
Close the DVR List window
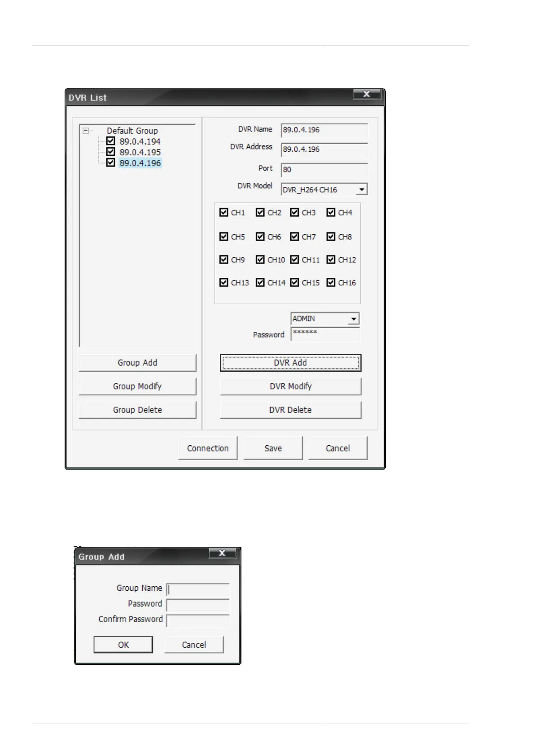click(367, 94)
